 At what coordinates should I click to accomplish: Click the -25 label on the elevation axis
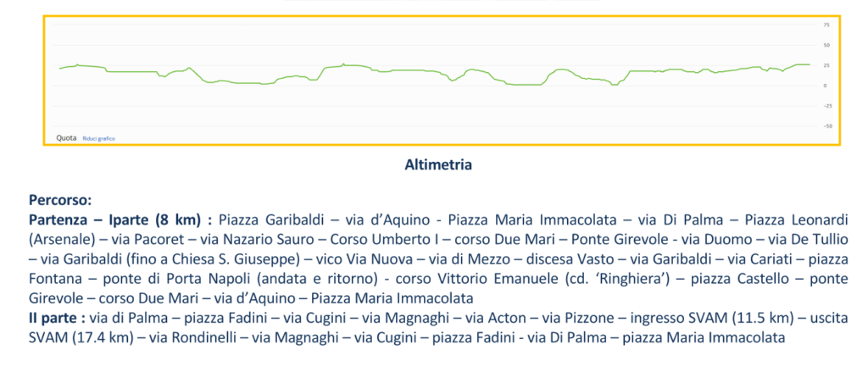click(826, 106)
